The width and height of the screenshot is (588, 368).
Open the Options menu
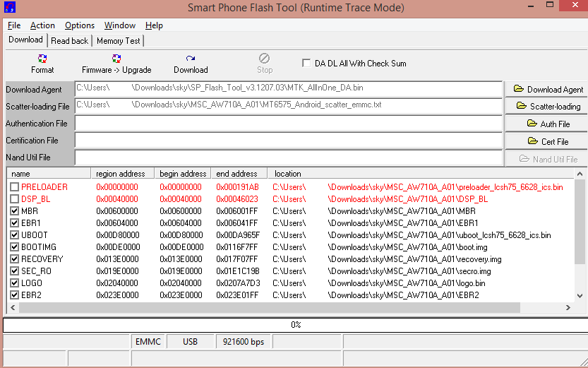pyautogui.click(x=80, y=25)
